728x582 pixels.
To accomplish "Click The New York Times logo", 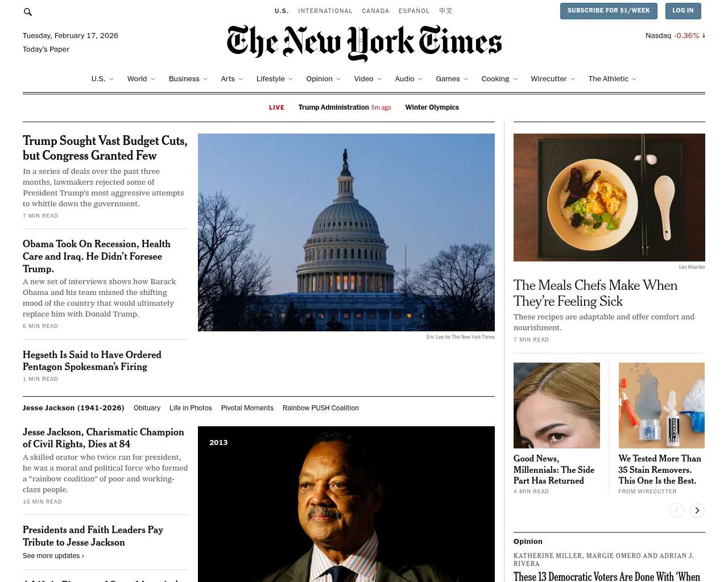I will (x=364, y=43).
